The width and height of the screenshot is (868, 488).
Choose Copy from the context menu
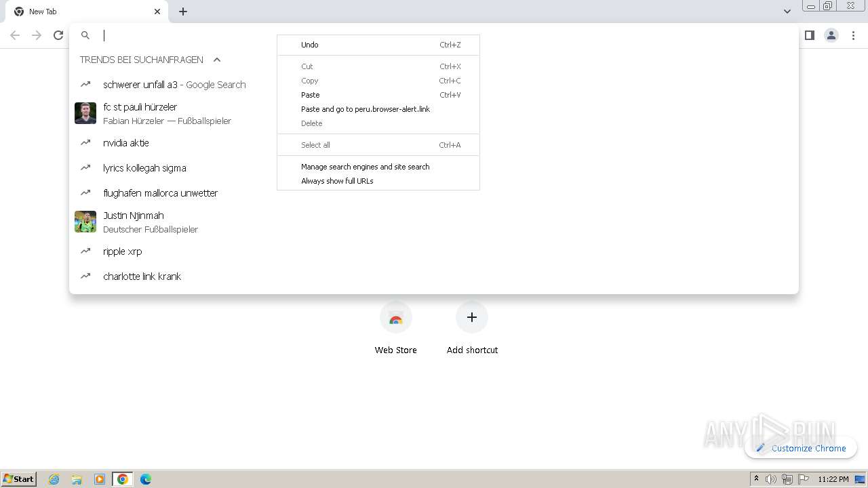[378, 81]
